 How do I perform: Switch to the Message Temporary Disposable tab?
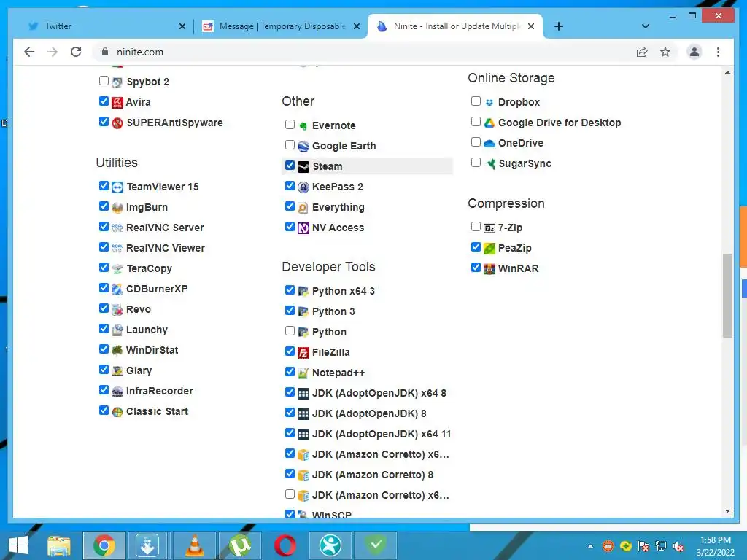point(281,26)
